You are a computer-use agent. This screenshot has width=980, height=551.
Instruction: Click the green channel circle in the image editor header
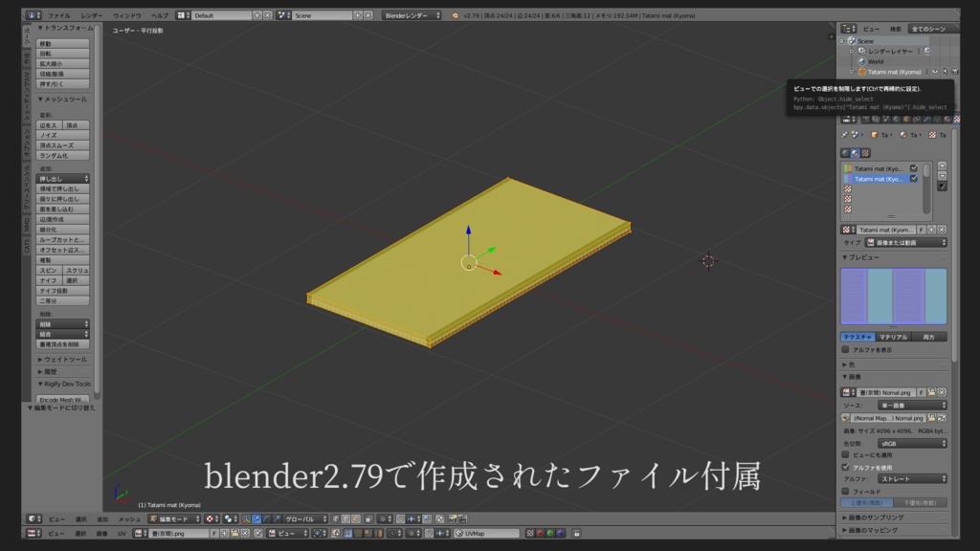[x=550, y=534]
